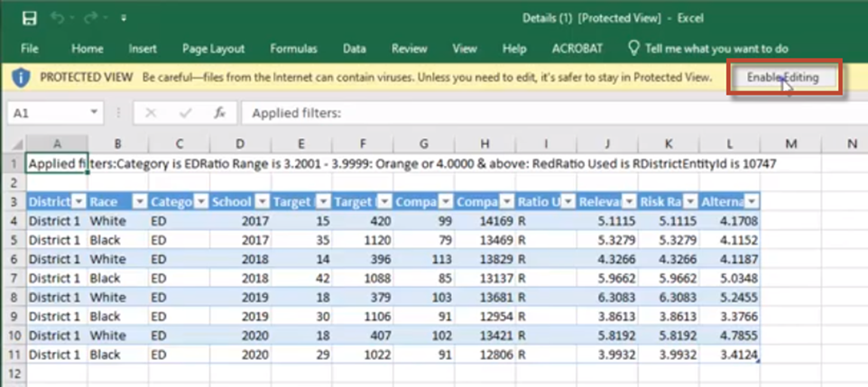The height and width of the screenshot is (387, 868).
Task: Click the Save icon in title bar
Action: point(30,18)
